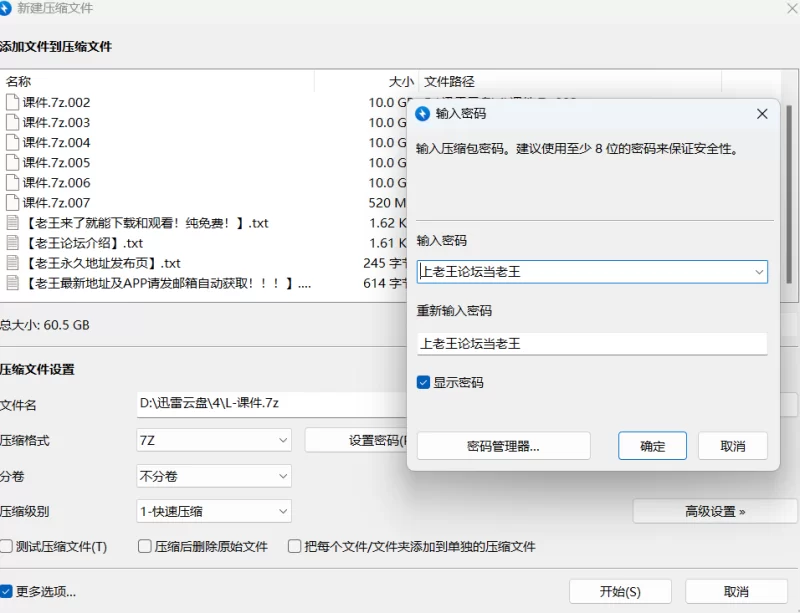800x613 pixels.
Task: Click the file icon of 课件.7z.004
Action: click(x=12, y=142)
